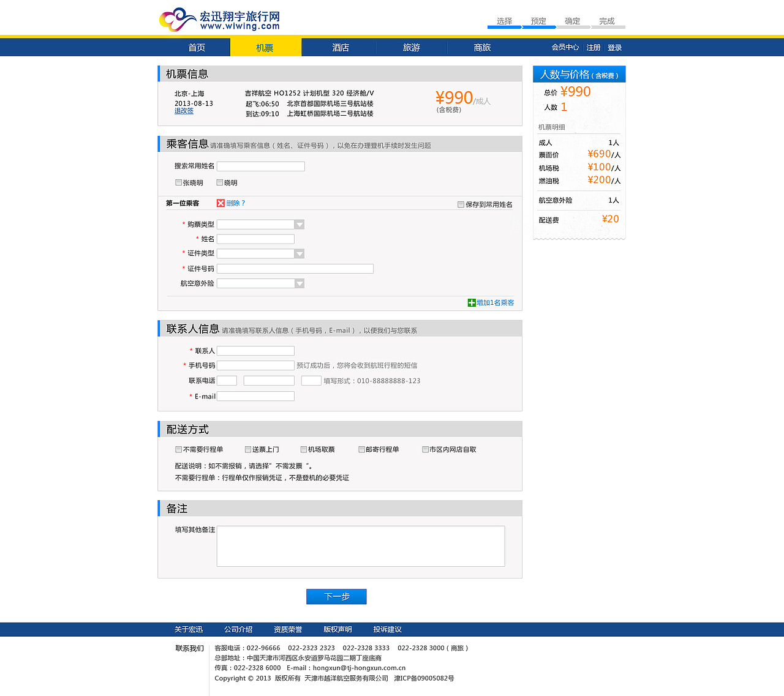Image resolution: width=784 pixels, height=696 pixels.
Task: Select 不需要行程单 delivery option
Action: tap(178, 449)
